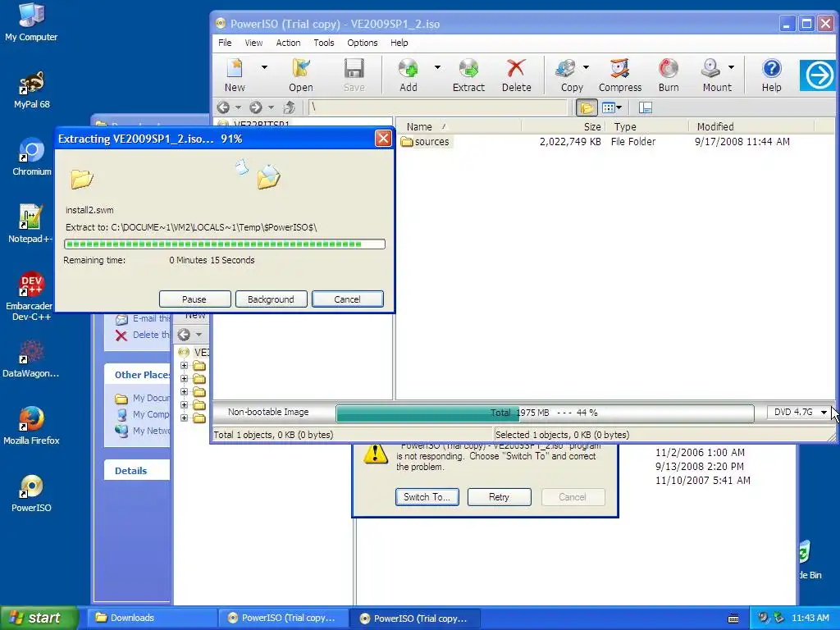Expand the dropdown arrow next to Add
Screen dimensions: 840x630
(x=437, y=67)
